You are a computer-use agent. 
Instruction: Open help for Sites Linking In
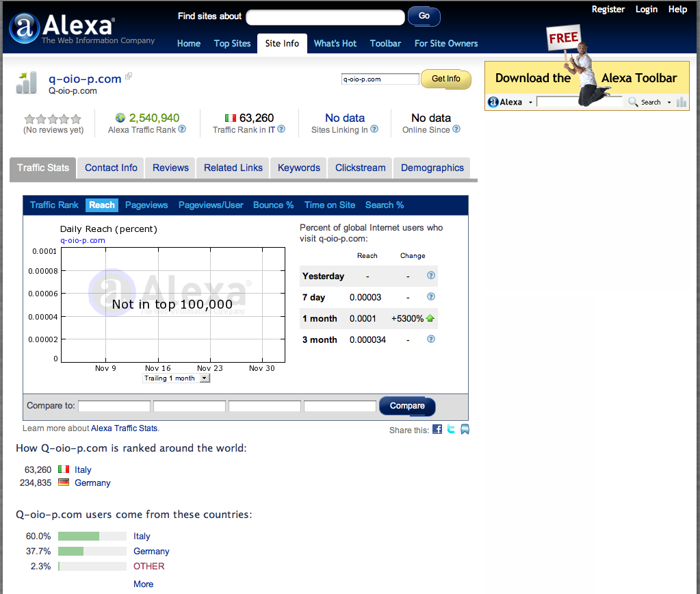374,129
